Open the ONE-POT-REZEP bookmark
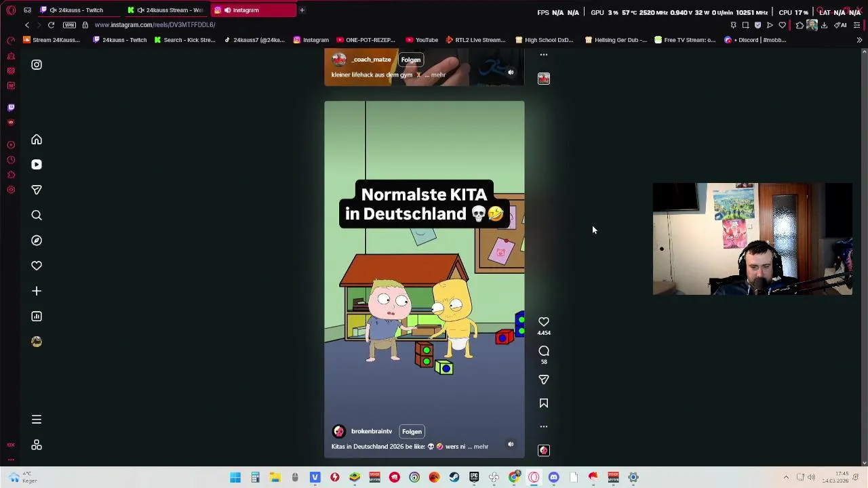 click(366, 40)
